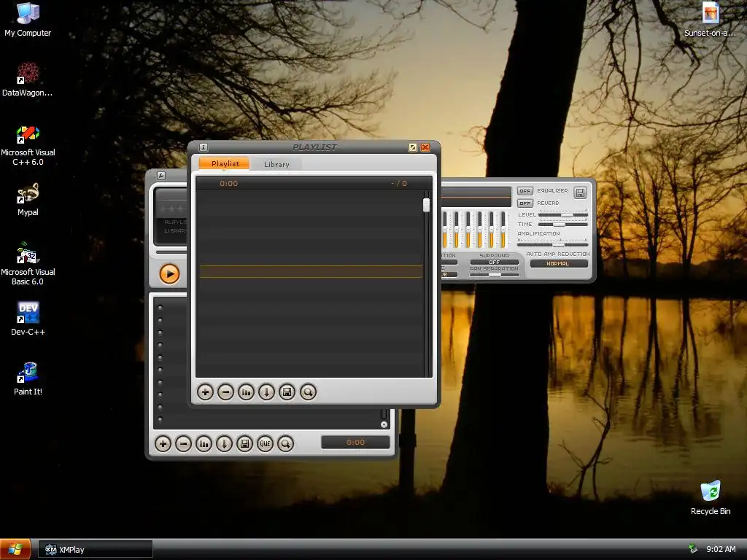The height and width of the screenshot is (560, 747).
Task: Click the magnifier find button on main XMPlay window
Action: point(286,444)
